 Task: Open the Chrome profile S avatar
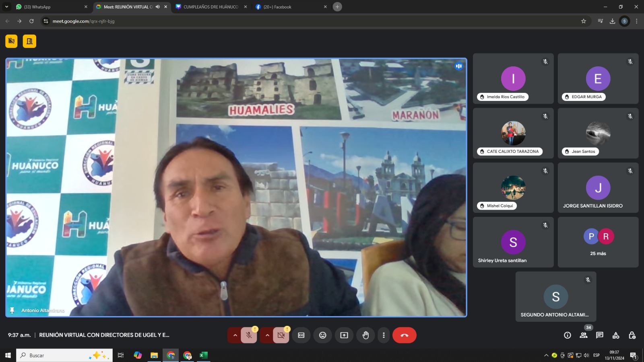[x=624, y=21]
